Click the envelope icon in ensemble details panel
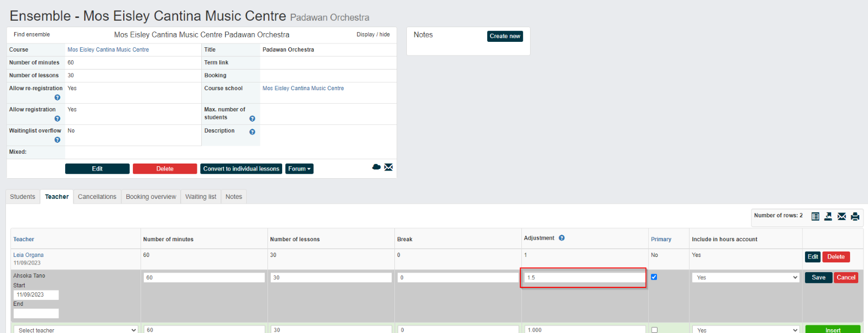Image resolution: width=868 pixels, height=333 pixels. [388, 167]
